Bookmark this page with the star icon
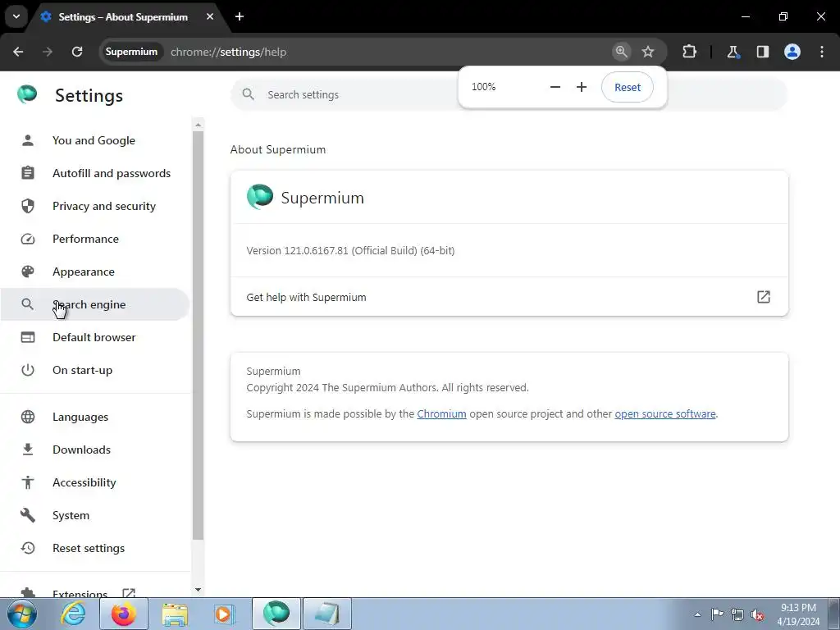 (x=648, y=52)
